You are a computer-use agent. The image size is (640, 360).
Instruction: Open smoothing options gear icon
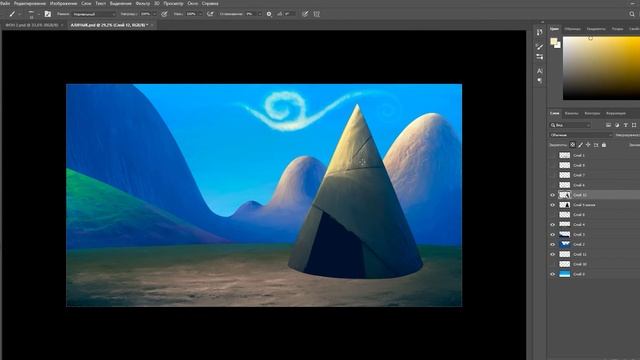[x=269, y=14]
